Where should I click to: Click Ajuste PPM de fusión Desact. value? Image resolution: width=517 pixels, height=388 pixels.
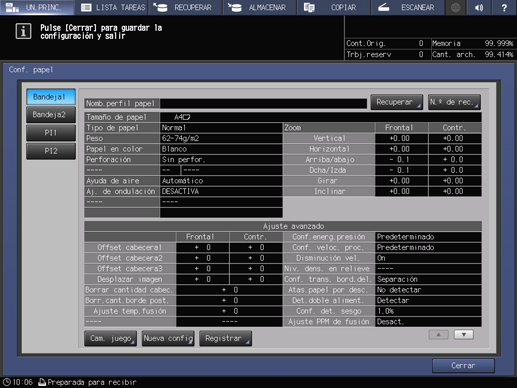point(428,322)
